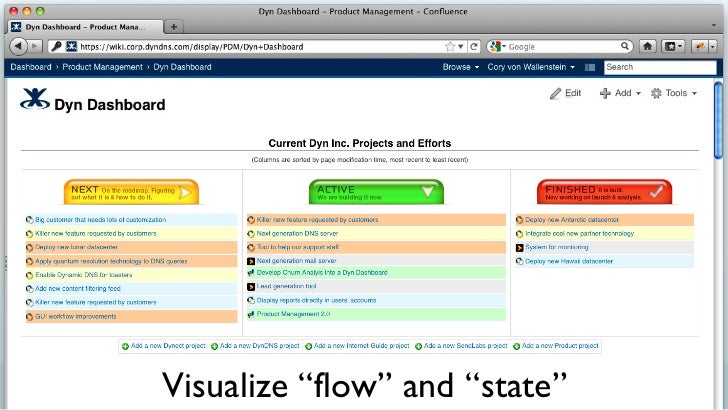
Task: Click the sidebar toggle icon beside user name
Action: click(x=590, y=67)
